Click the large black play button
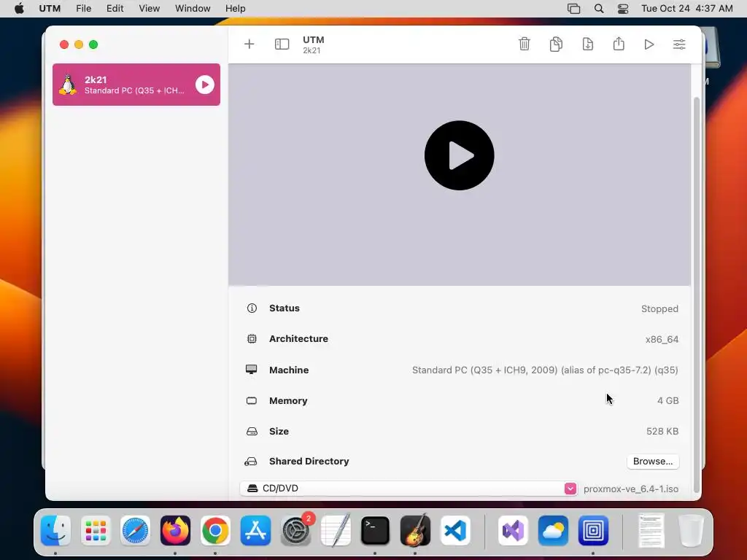Image resolution: width=747 pixels, height=560 pixels. click(460, 155)
